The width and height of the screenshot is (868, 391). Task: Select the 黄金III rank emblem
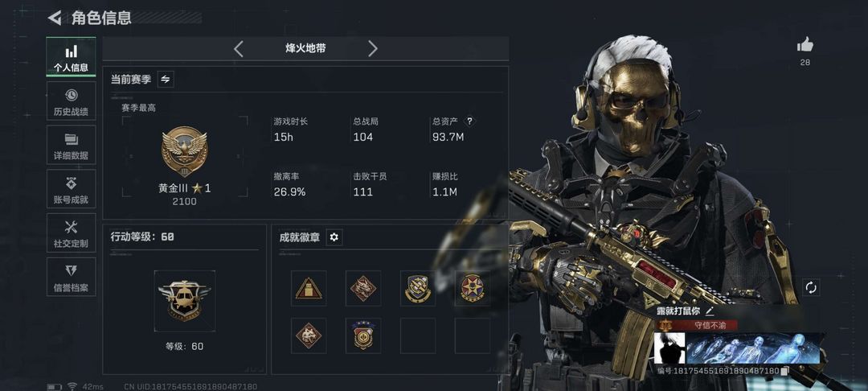tap(184, 152)
